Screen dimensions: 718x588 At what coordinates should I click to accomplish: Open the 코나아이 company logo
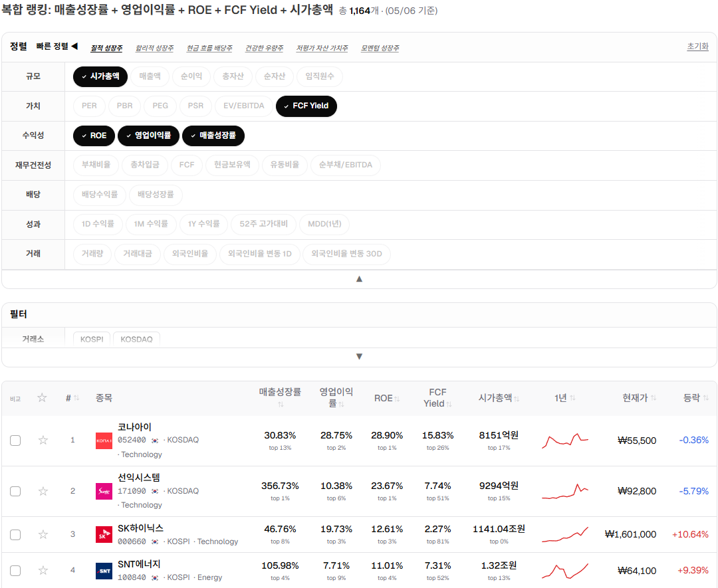click(104, 441)
